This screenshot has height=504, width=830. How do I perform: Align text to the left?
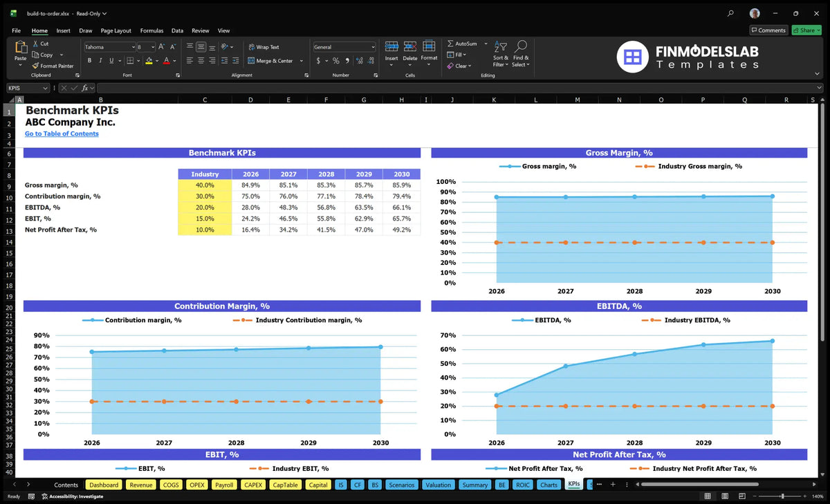[x=190, y=61]
